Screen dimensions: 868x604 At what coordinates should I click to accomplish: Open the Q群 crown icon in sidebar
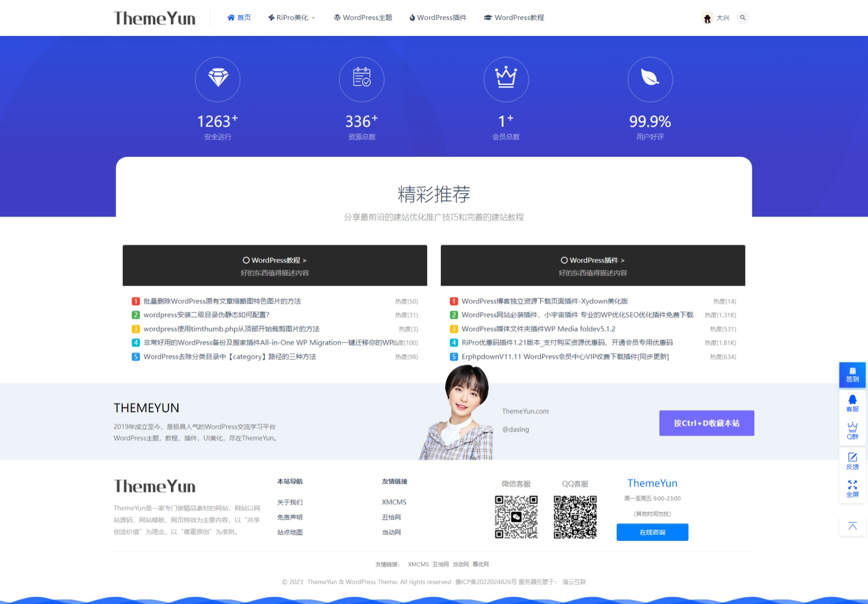pos(852,431)
